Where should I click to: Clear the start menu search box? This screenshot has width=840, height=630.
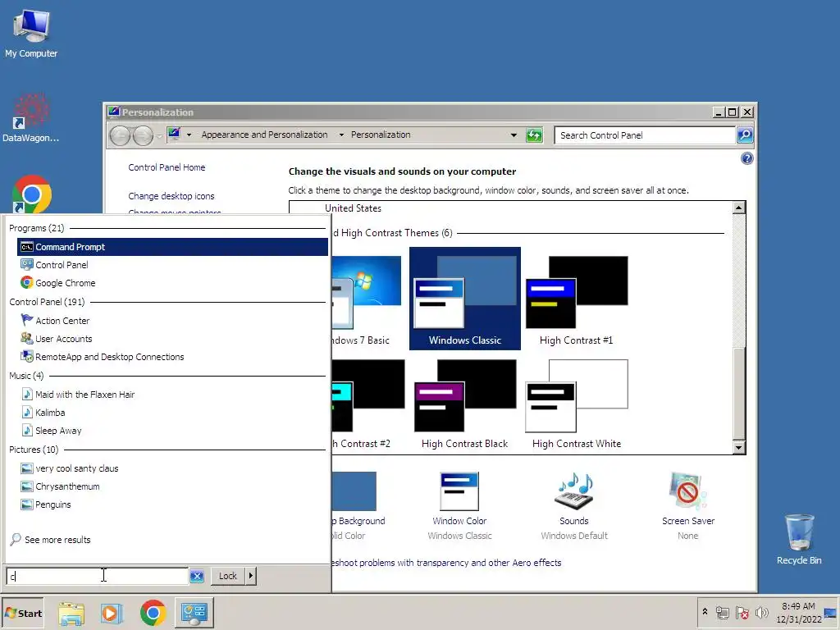(197, 577)
